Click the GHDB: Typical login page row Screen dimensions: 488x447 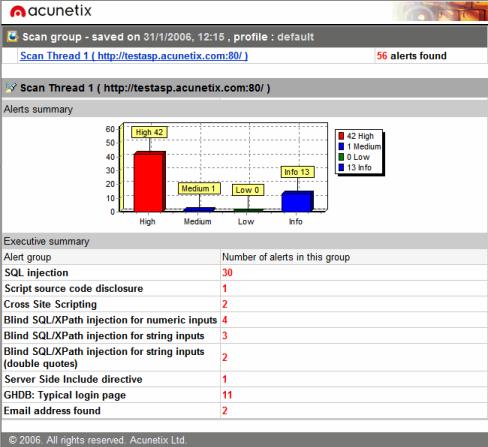pos(244,395)
